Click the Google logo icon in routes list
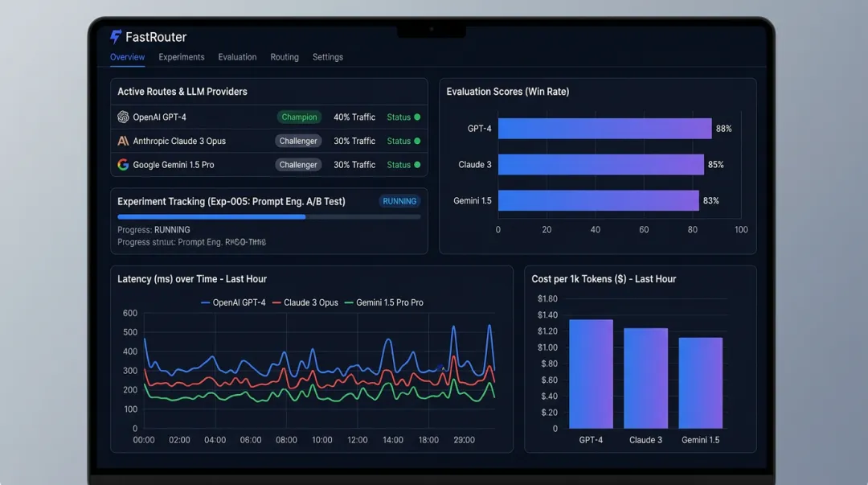The image size is (868, 485). 123,165
